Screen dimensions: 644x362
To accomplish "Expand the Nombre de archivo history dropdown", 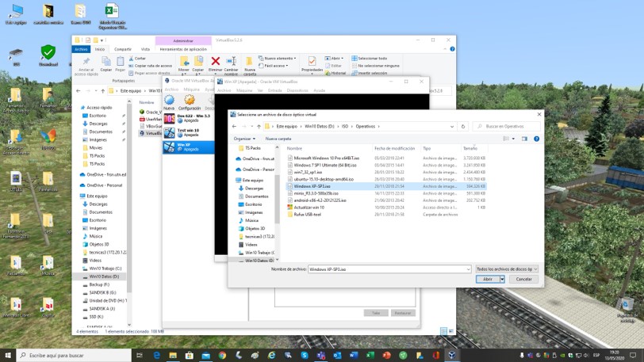I will click(468, 269).
